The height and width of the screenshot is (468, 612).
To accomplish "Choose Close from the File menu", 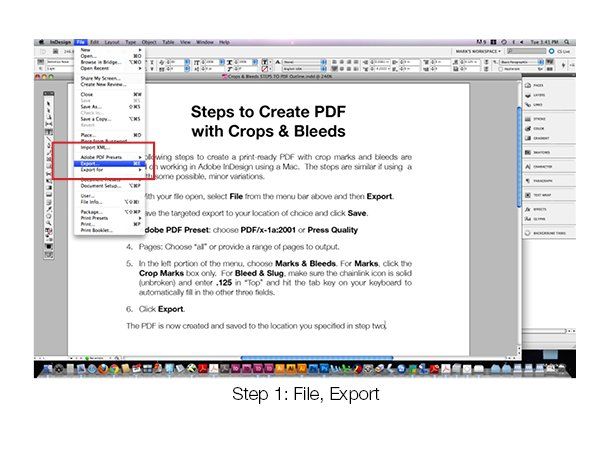I will [110, 94].
